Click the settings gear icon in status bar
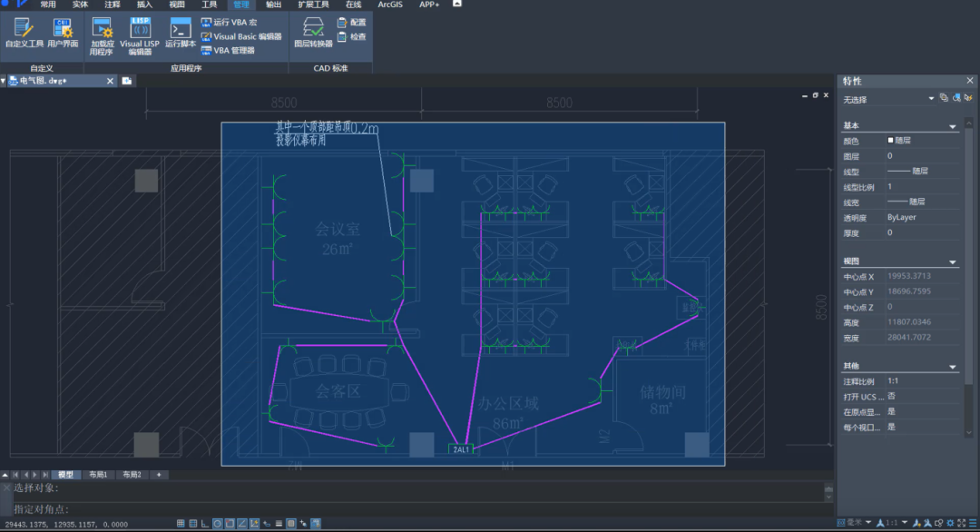 pos(950,523)
